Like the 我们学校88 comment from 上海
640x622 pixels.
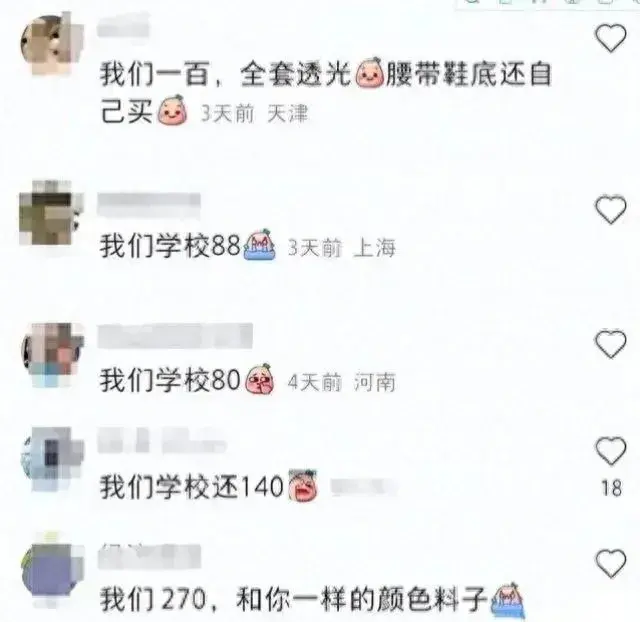(x=611, y=210)
